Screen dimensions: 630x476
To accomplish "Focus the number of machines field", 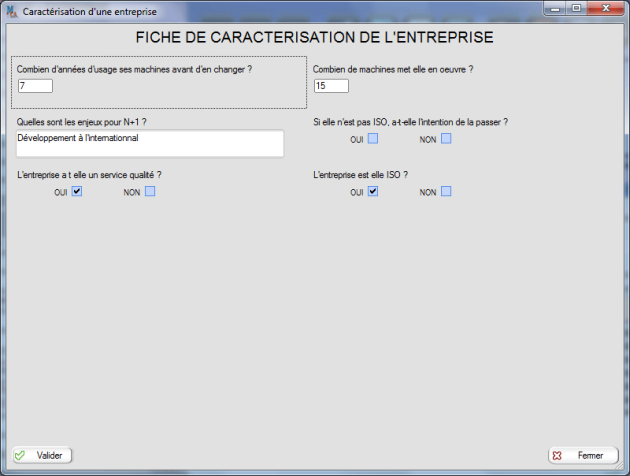I will pyautogui.click(x=330, y=86).
